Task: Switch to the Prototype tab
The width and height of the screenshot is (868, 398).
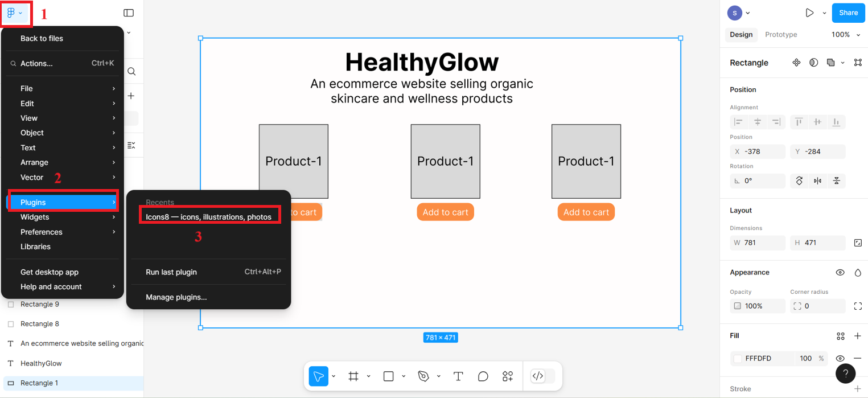Action: click(781, 35)
